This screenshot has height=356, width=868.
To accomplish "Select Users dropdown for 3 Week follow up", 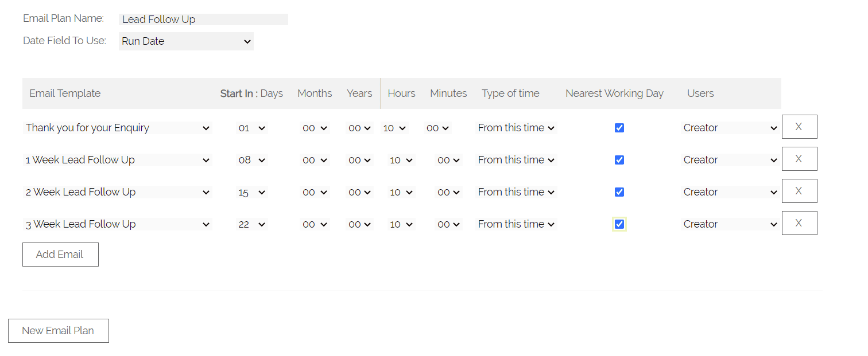I will coord(730,224).
